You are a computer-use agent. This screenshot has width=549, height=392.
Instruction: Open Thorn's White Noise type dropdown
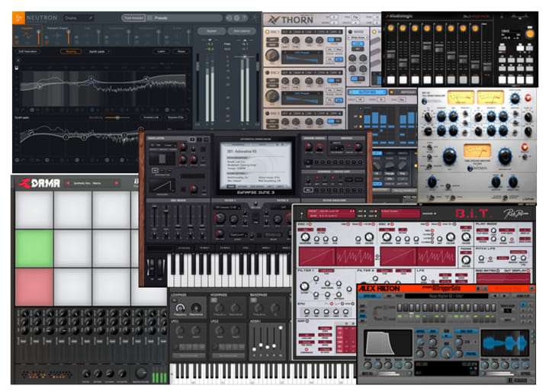(x=358, y=37)
